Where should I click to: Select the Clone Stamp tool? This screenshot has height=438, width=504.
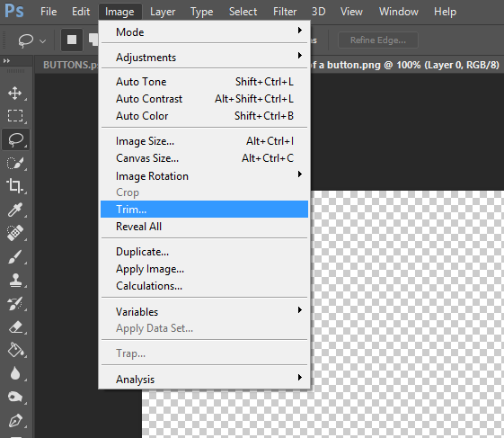14,280
